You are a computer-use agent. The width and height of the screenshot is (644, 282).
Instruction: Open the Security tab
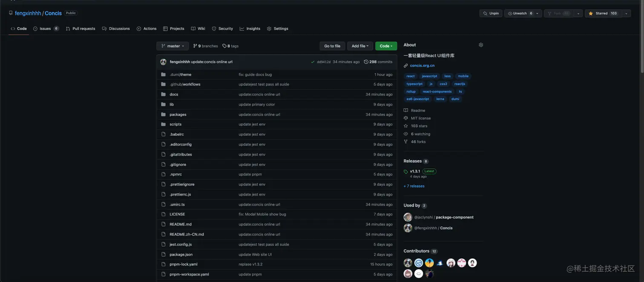click(x=222, y=29)
